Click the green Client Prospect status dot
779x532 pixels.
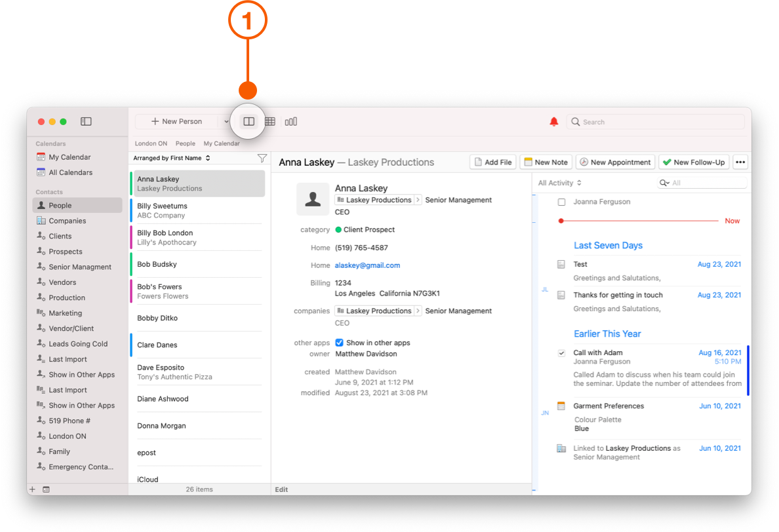tap(340, 229)
